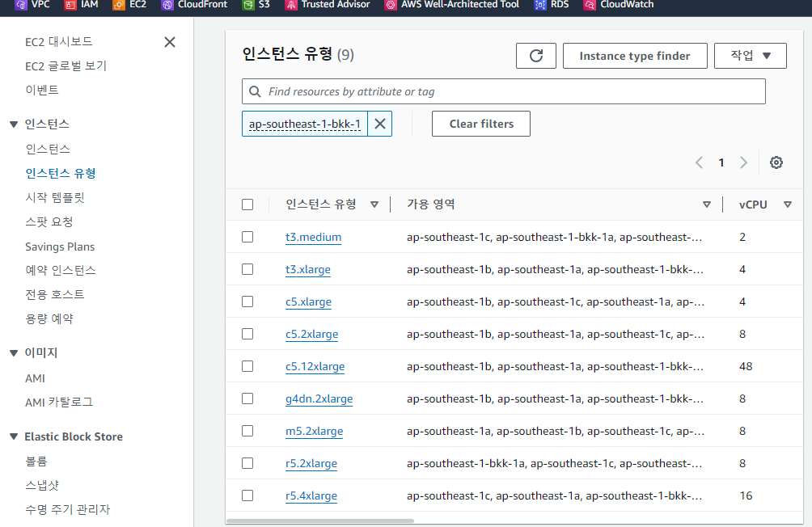Image resolution: width=812 pixels, height=527 pixels.
Task: Open the EC2 service shortcut icon
Action: point(119,5)
